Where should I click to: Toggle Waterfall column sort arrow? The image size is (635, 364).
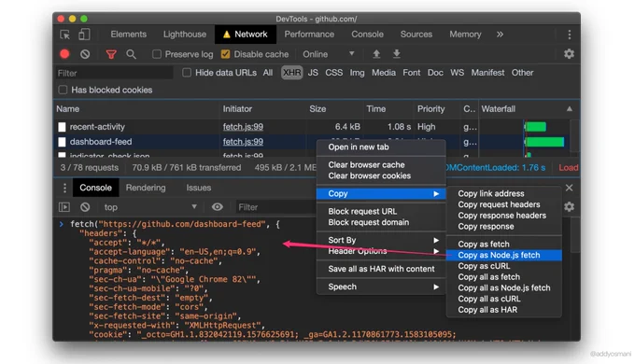tap(569, 109)
